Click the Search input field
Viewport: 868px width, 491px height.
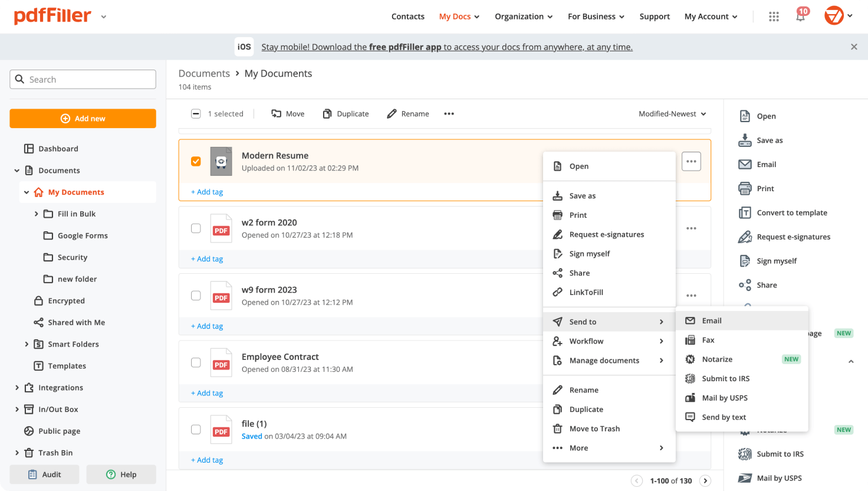(x=83, y=80)
